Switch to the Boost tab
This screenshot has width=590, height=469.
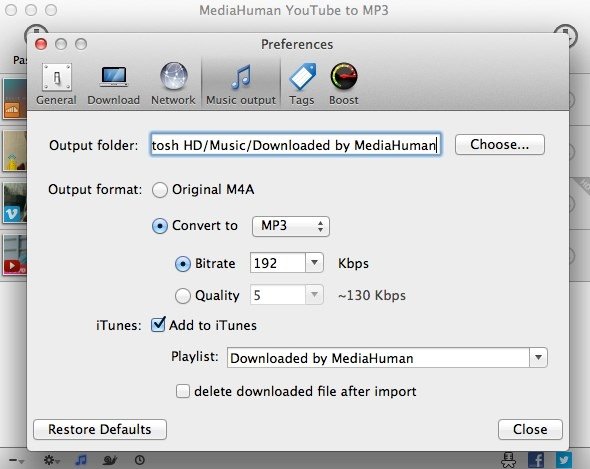344,84
